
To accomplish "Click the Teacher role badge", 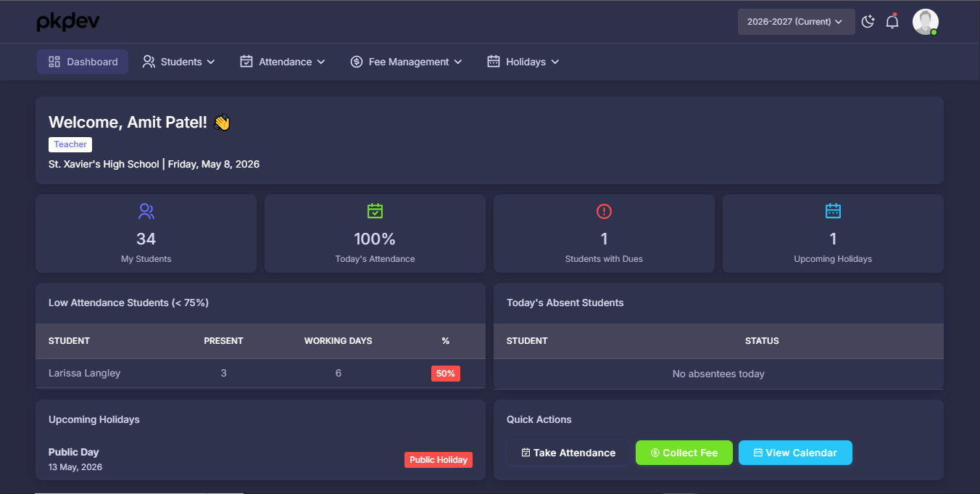I will coord(70,144).
